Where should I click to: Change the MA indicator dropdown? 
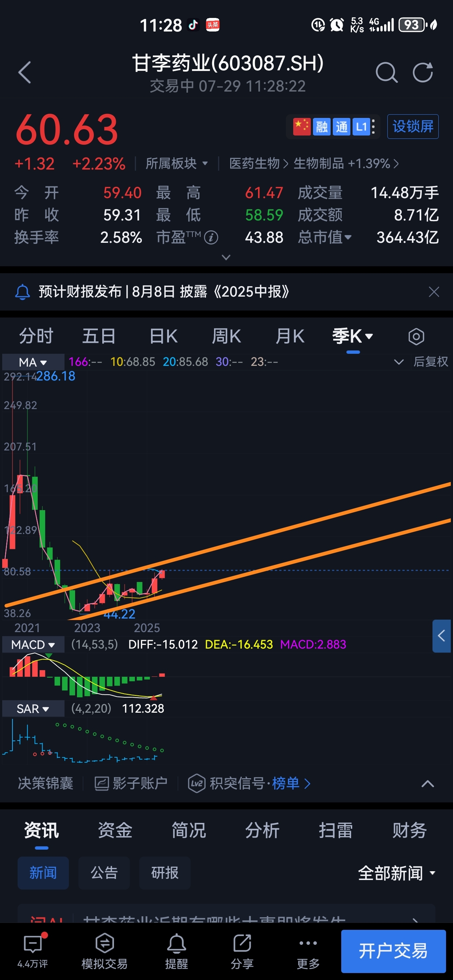point(33,362)
